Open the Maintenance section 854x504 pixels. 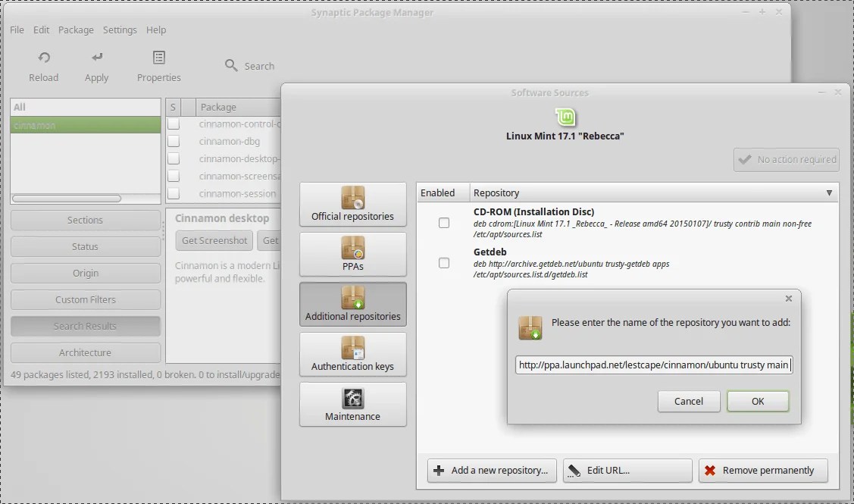click(352, 404)
